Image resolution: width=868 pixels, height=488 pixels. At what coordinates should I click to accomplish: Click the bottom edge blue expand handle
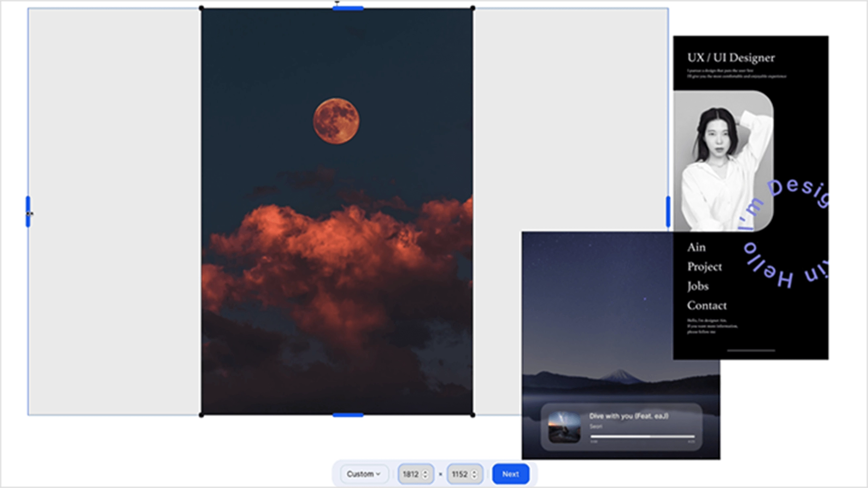pos(348,415)
